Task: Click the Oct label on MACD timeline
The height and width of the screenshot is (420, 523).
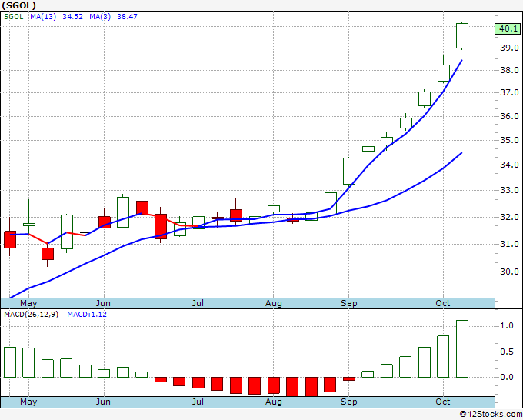Action: click(x=442, y=402)
